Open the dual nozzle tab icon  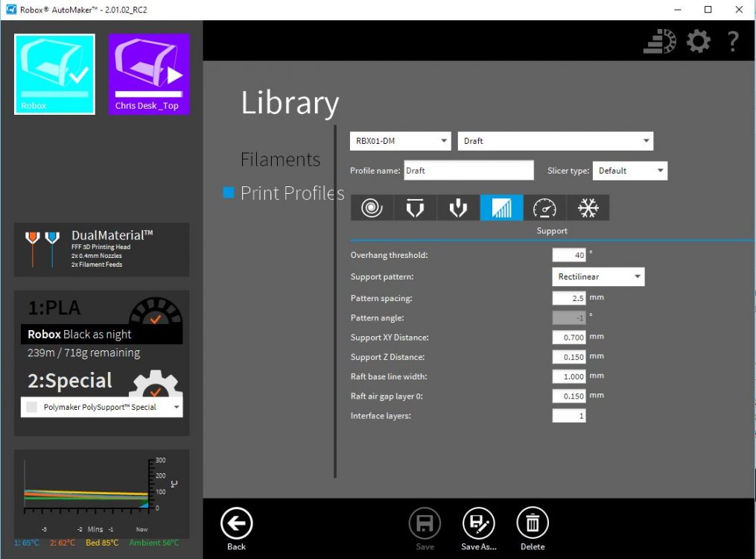pyautogui.click(x=458, y=208)
